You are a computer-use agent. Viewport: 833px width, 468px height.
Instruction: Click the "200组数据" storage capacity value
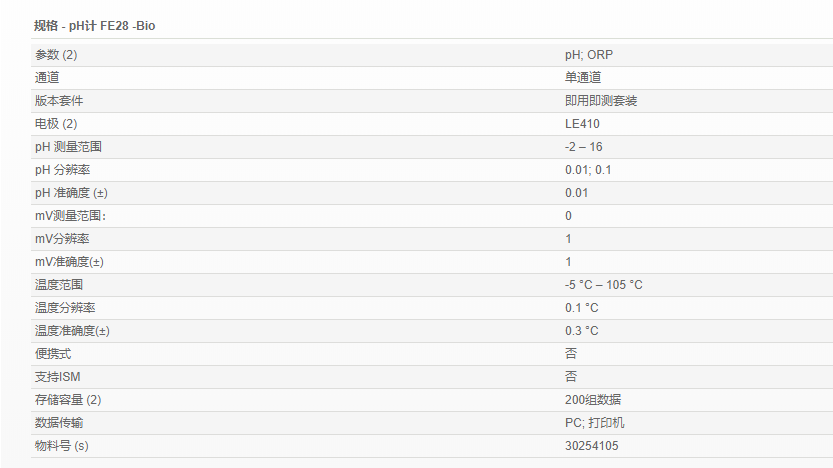[592, 400]
